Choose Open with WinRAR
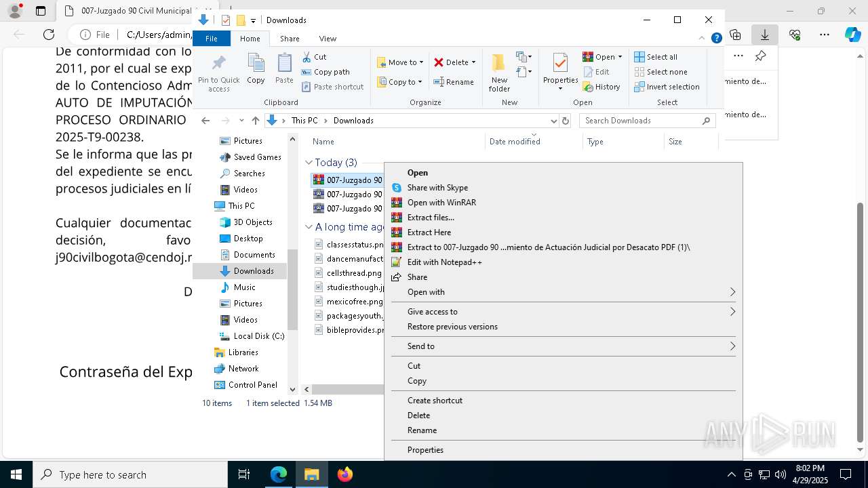Image resolution: width=868 pixels, height=488 pixels. [564, 203]
